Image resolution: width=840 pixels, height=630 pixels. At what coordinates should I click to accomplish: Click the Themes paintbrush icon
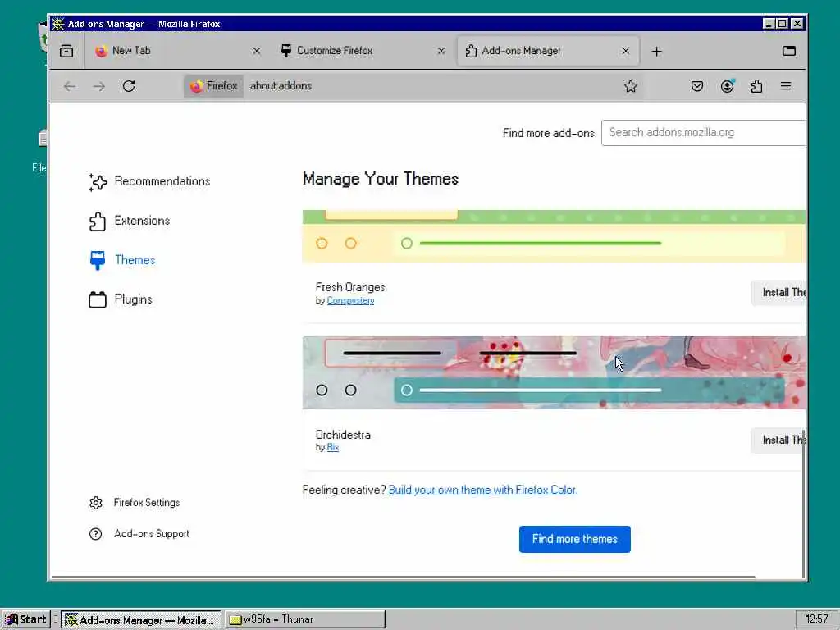tap(98, 260)
